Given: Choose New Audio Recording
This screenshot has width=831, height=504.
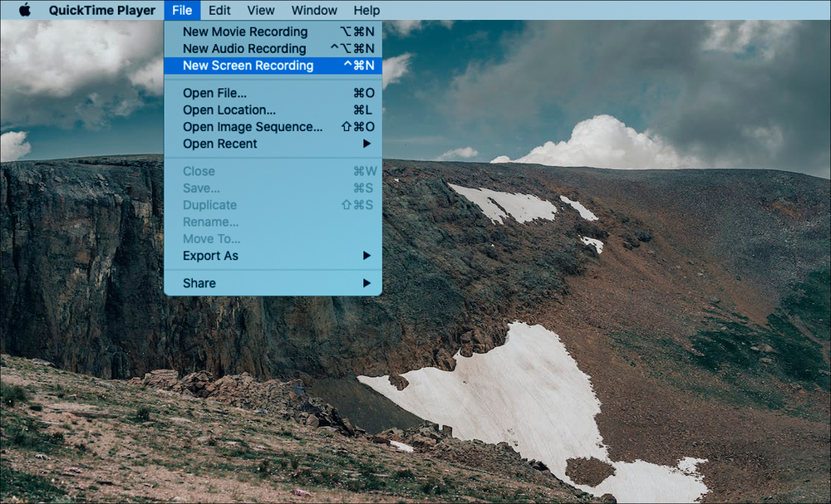Looking at the screenshot, I should pyautogui.click(x=273, y=49).
